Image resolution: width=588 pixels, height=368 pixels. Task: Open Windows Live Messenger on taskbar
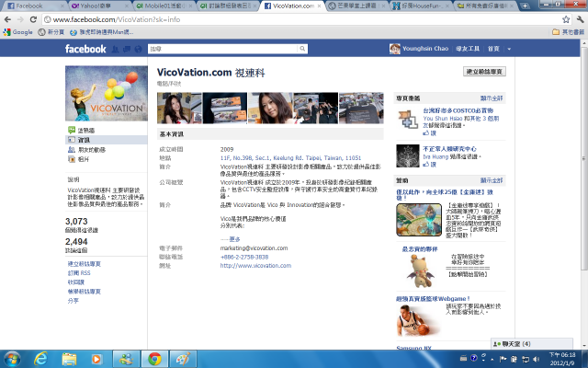127,359
